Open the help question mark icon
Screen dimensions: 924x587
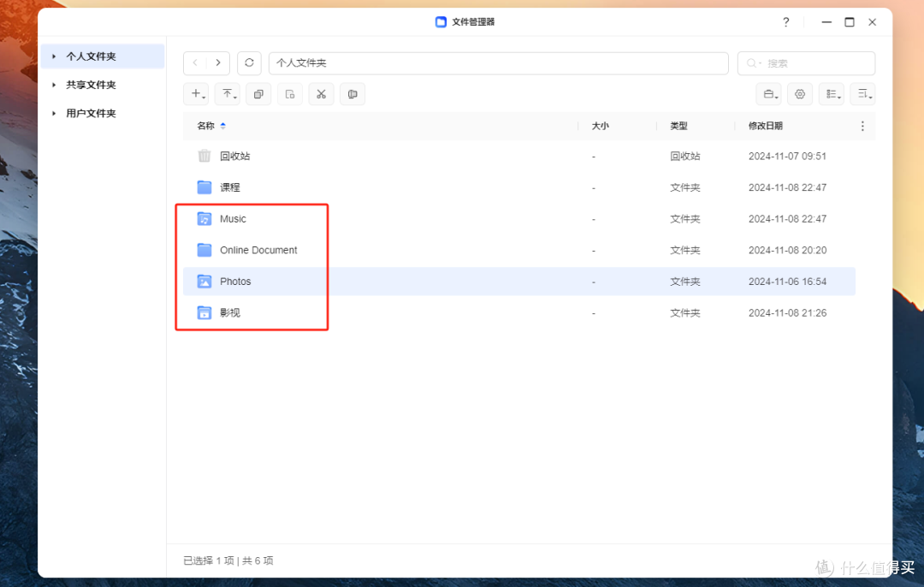[x=785, y=21]
